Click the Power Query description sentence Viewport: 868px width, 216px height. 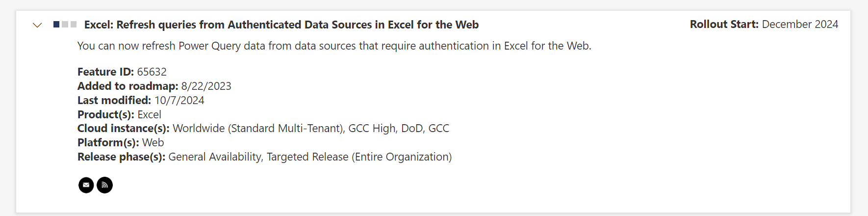[x=334, y=46]
